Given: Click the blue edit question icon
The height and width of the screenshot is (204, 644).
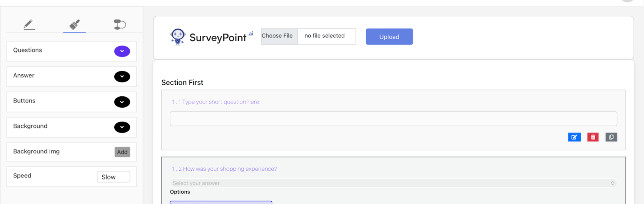Looking at the screenshot, I should coord(574,137).
